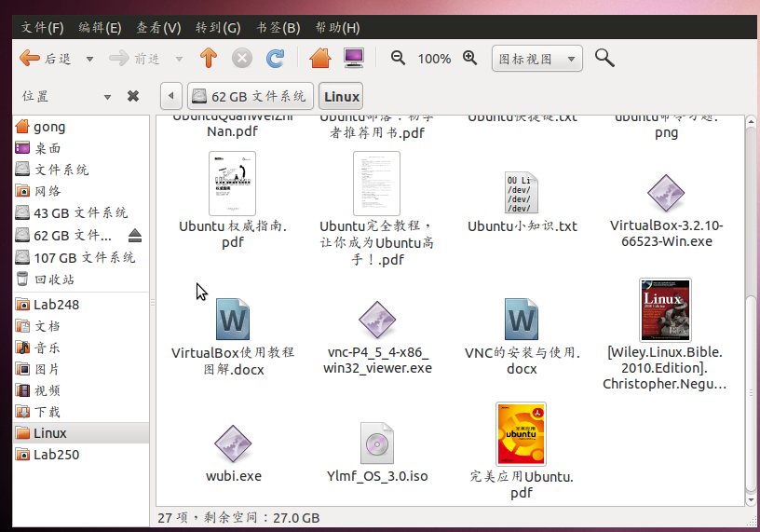This screenshot has width=760, height=532.
Task: Click the search magnifier icon
Action: 604,58
